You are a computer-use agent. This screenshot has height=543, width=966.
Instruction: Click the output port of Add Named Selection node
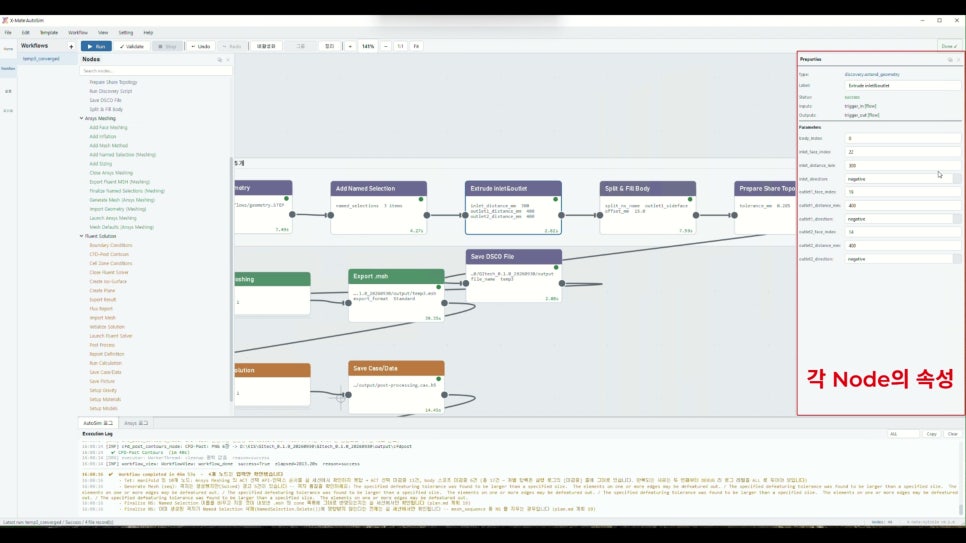[x=427, y=215]
